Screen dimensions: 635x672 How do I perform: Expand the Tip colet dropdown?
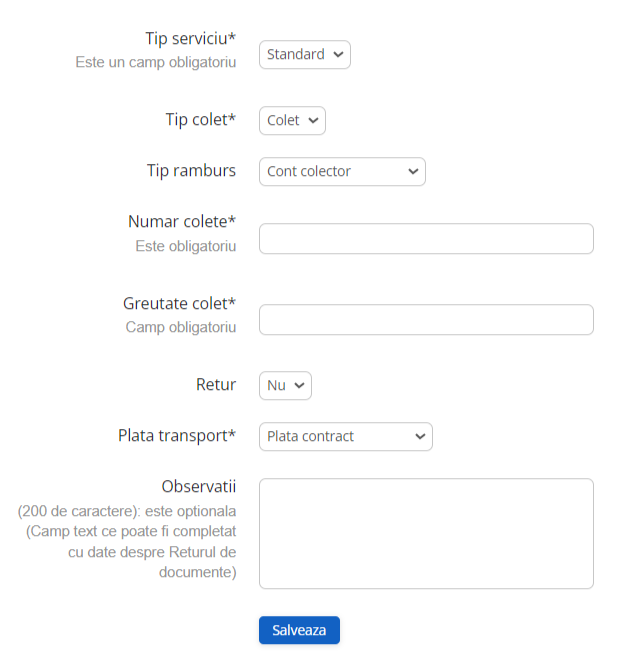pos(292,120)
